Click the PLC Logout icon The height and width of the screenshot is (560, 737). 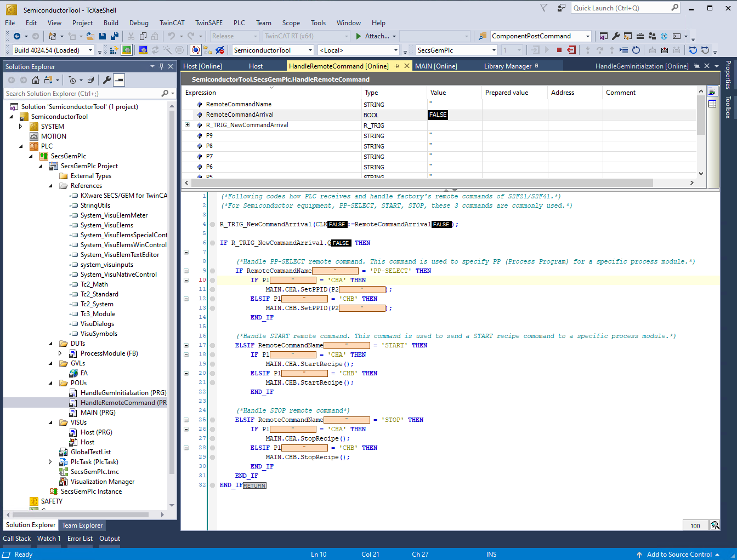click(571, 50)
